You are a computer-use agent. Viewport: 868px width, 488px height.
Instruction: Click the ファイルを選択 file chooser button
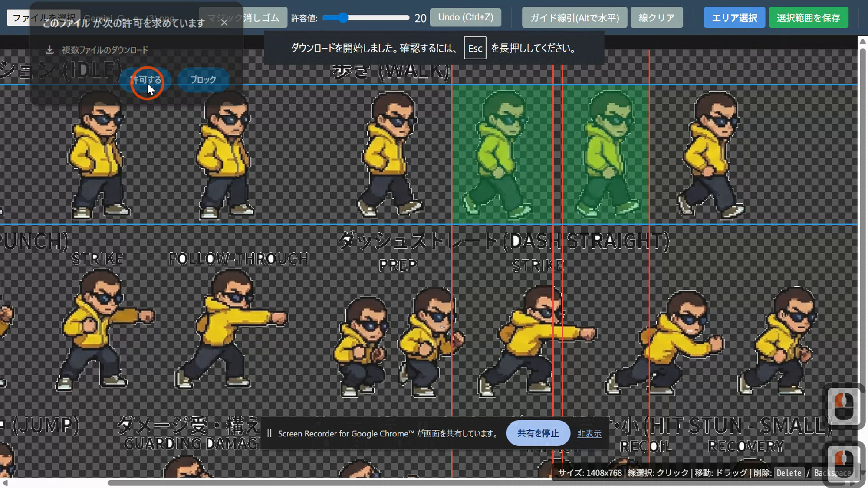pos(44,18)
